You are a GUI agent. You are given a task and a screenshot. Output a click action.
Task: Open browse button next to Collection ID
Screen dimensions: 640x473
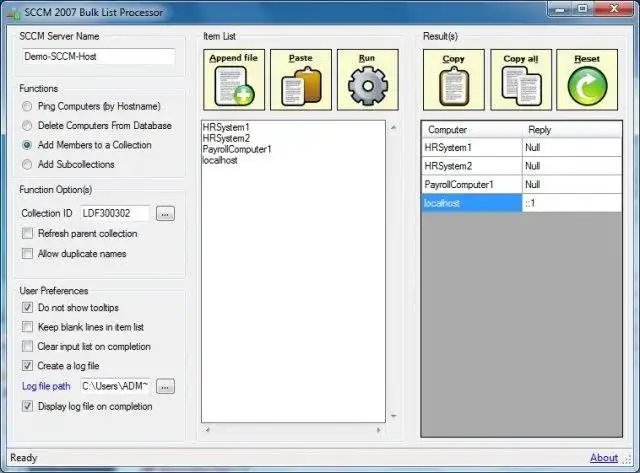pos(165,213)
